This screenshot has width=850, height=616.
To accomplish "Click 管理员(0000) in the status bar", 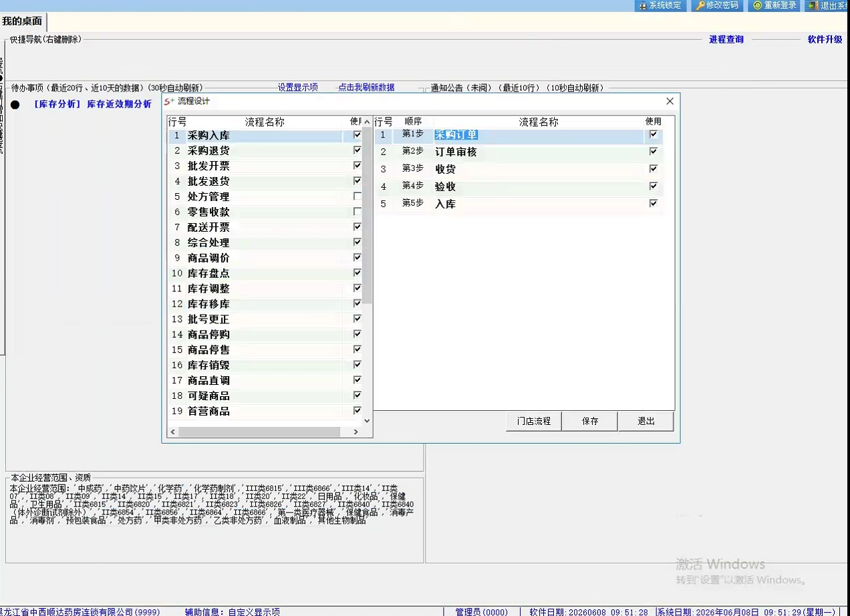I will [481, 611].
